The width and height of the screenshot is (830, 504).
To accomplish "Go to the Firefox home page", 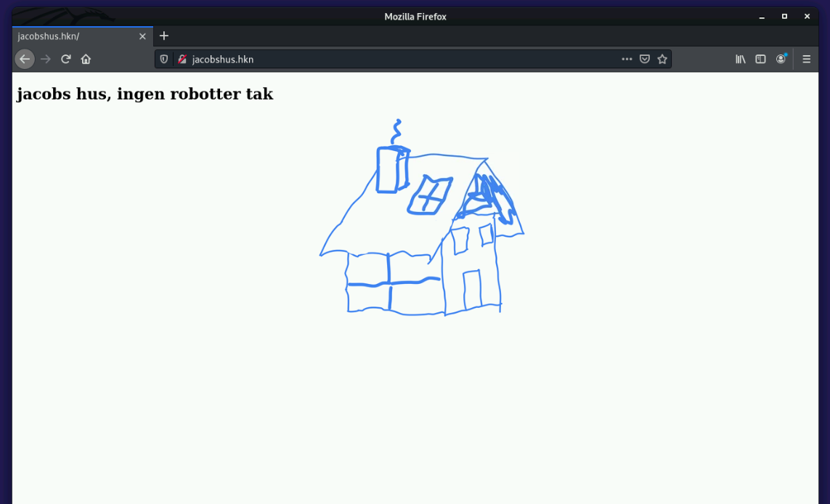I will tap(86, 60).
